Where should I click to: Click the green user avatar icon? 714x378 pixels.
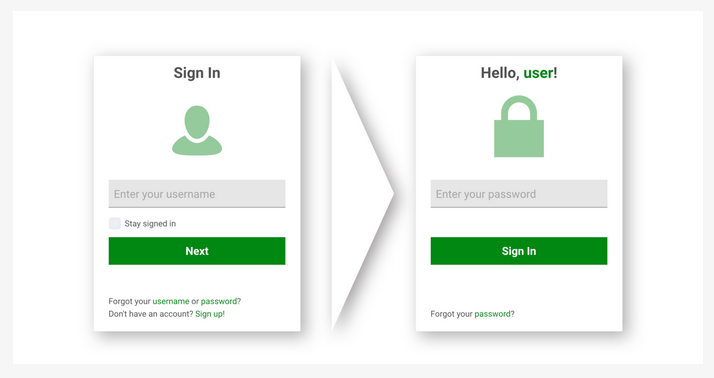tap(197, 131)
